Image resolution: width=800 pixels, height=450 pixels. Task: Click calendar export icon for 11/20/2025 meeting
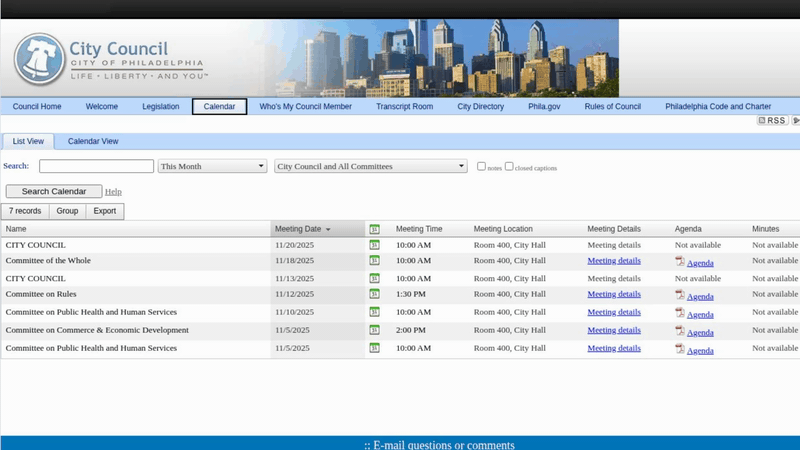374,244
